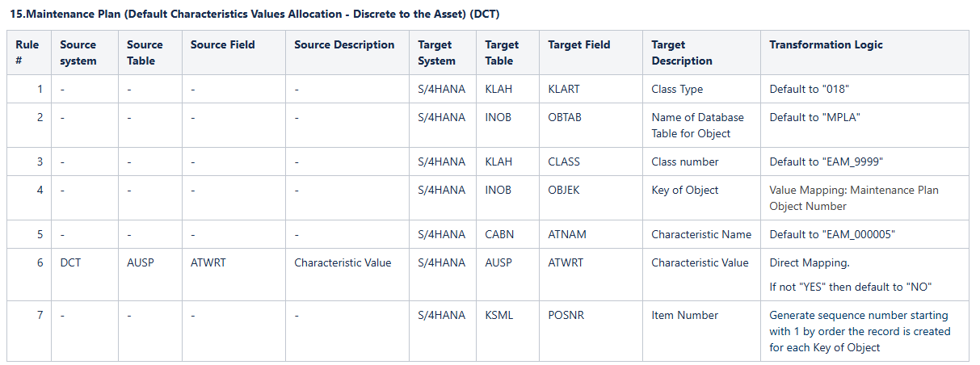The width and height of the screenshot is (980, 365).
Task: Select the POSNR target field cell
Action: click(566, 315)
